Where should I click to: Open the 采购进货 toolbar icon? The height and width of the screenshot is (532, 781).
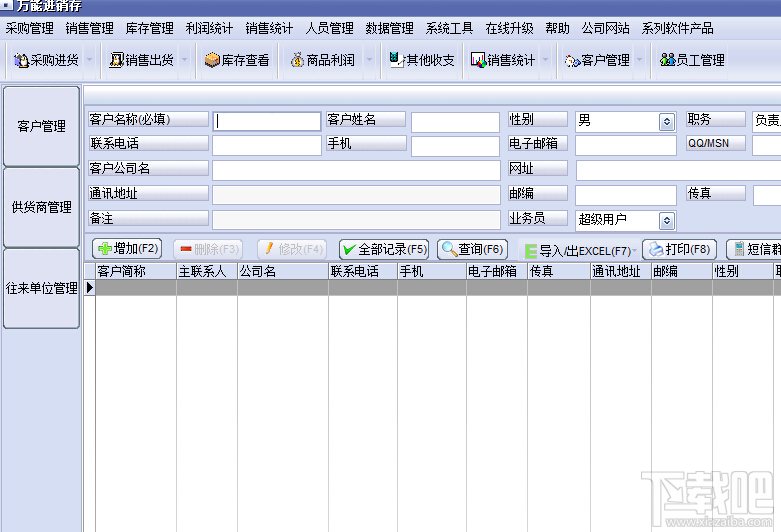point(46,60)
